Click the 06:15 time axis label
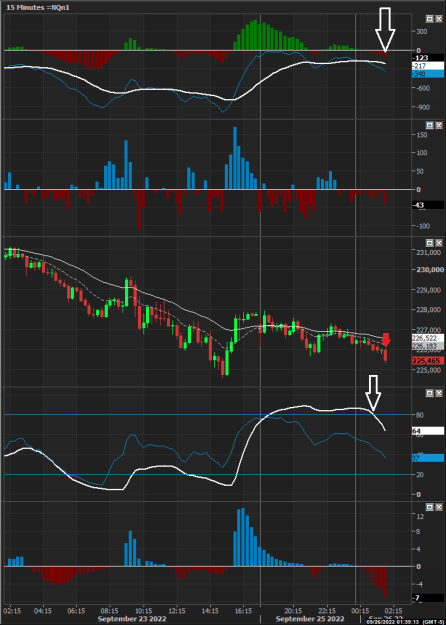 76,611
